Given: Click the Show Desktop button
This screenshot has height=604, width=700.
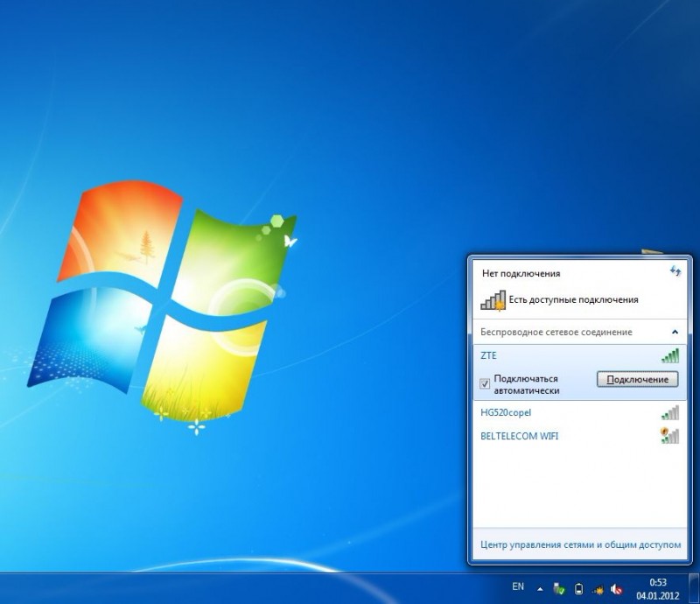Looking at the screenshot, I should coord(695,588).
